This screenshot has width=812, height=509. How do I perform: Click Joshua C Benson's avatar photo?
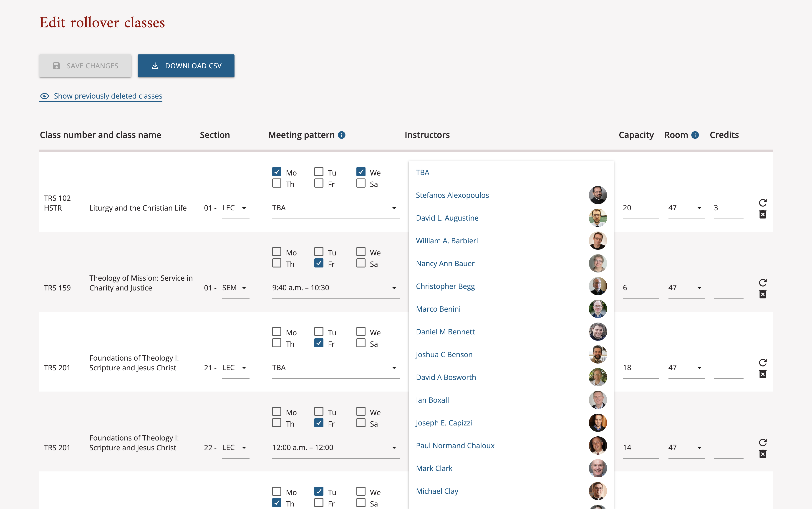[598, 354]
